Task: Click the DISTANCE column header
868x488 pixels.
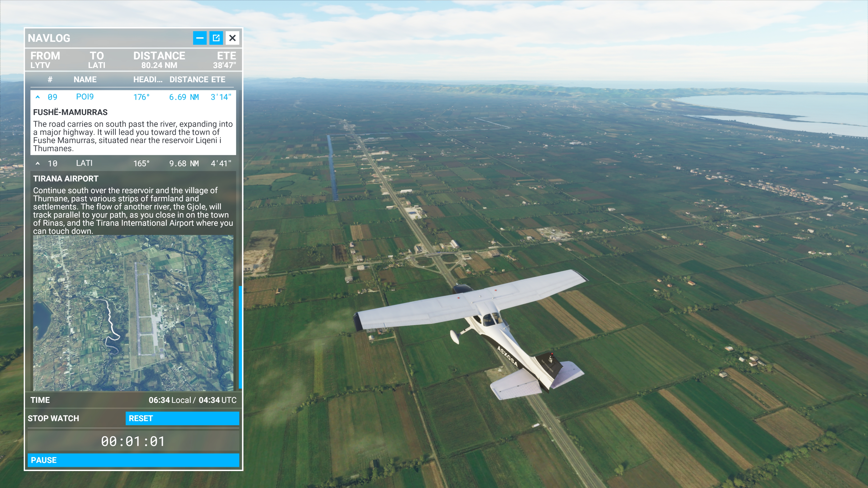Action: 189,80
